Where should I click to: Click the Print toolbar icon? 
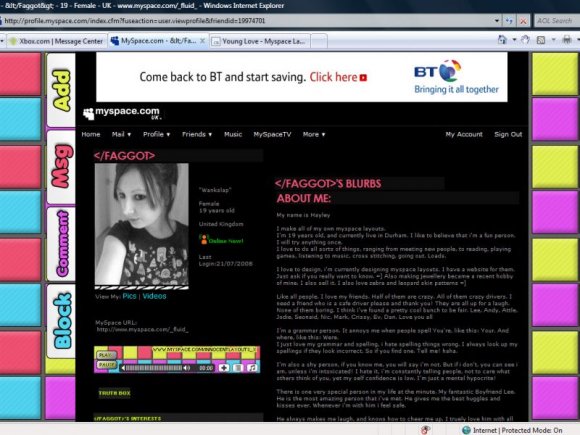pyautogui.click(x=567, y=40)
